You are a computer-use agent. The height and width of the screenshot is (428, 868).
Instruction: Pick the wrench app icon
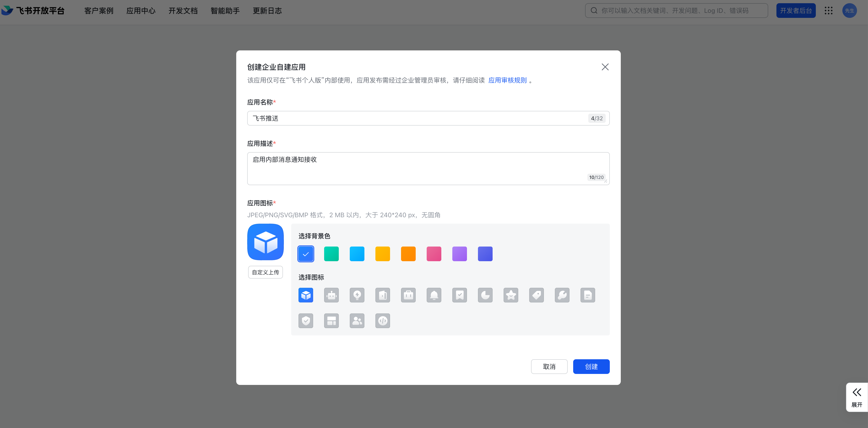pos(562,295)
